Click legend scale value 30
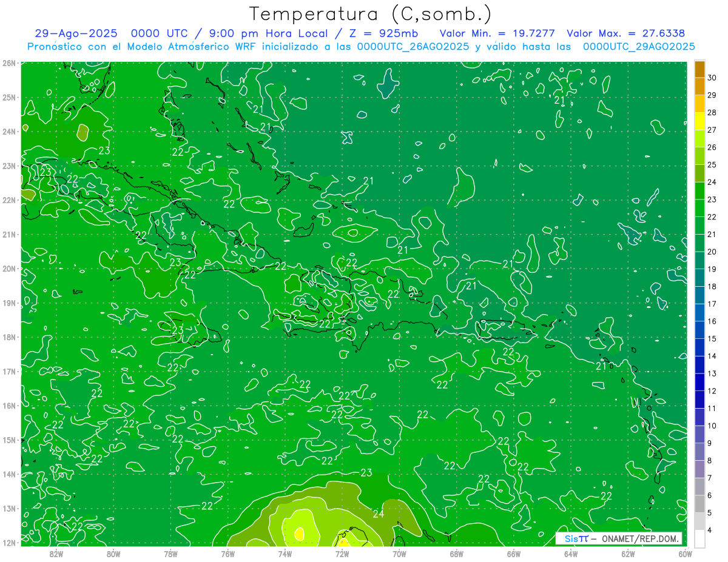This screenshot has height=562, width=728. (x=712, y=78)
